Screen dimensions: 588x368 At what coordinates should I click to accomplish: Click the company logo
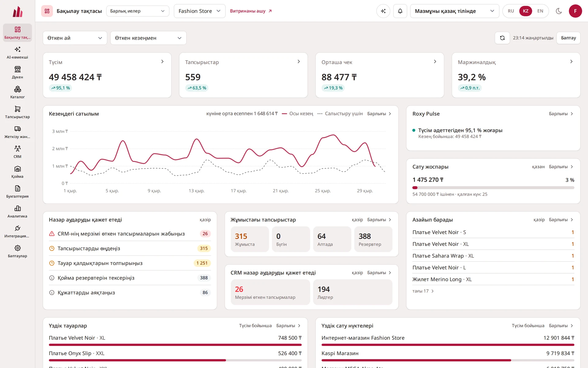[x=17, y=12]
